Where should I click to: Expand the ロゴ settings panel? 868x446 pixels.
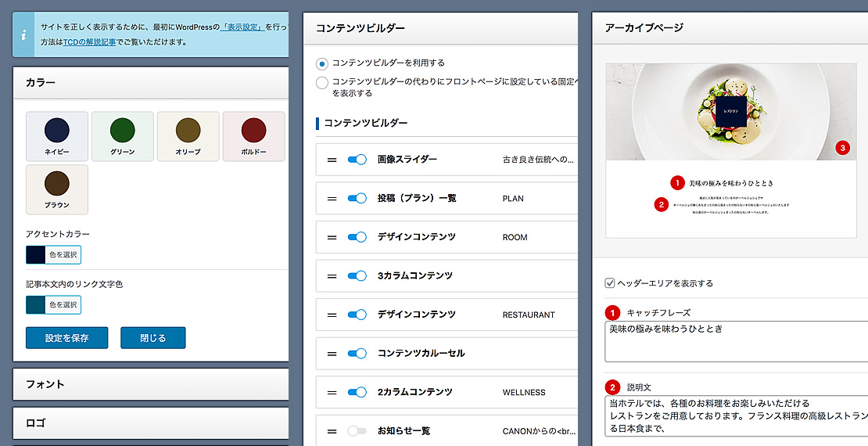pos(151,423)
